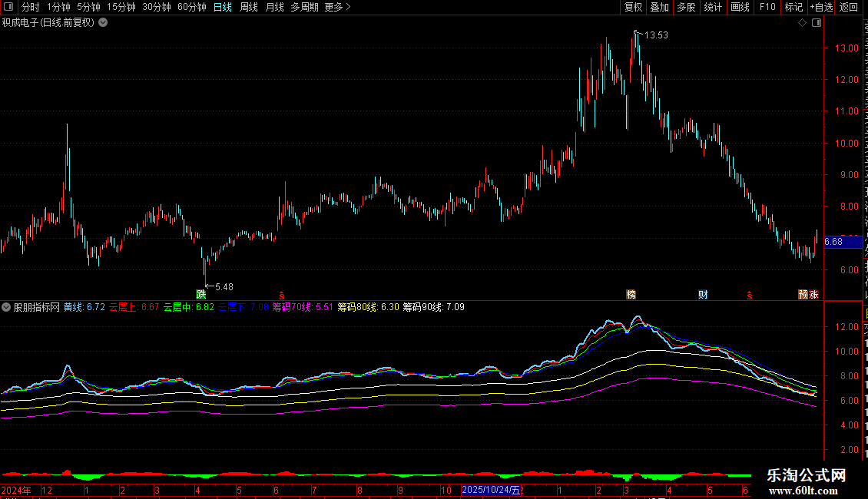Open the 统计 statistics tool
868x499 pixels.
coord(712,7)
